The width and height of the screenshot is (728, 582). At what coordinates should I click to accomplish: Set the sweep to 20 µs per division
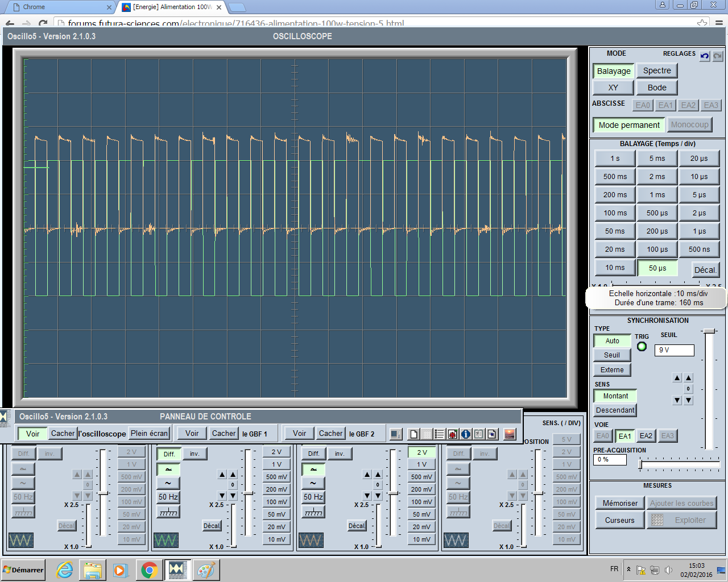(699, 158)
